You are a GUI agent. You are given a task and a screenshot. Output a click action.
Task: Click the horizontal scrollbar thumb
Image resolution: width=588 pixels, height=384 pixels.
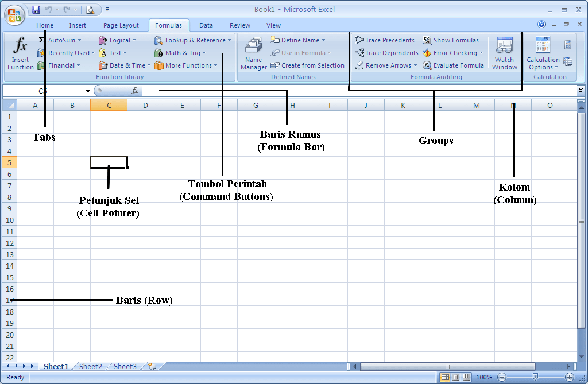point(447,366)
